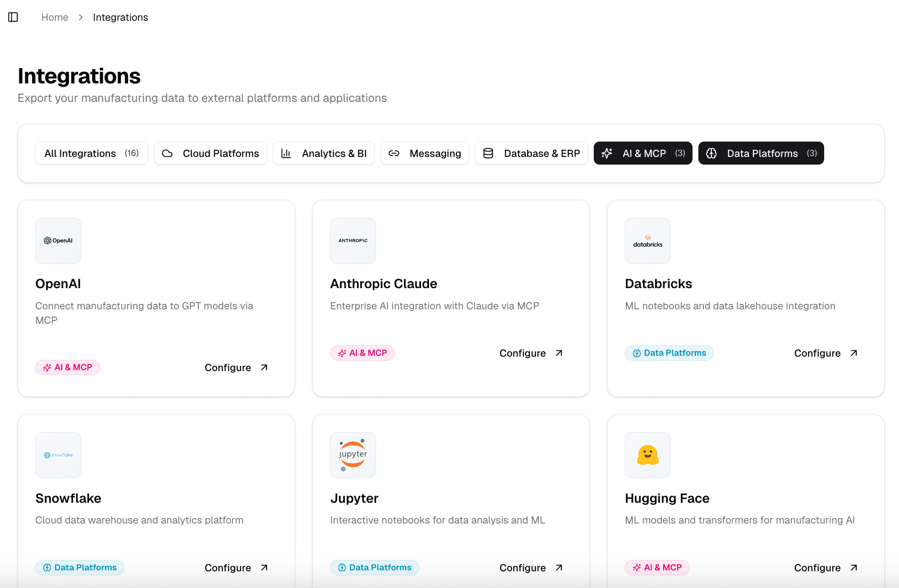Click the Snowflake Data Platforms tag
The height and width of the screenshot is (588, 899).
click(80, 568)
